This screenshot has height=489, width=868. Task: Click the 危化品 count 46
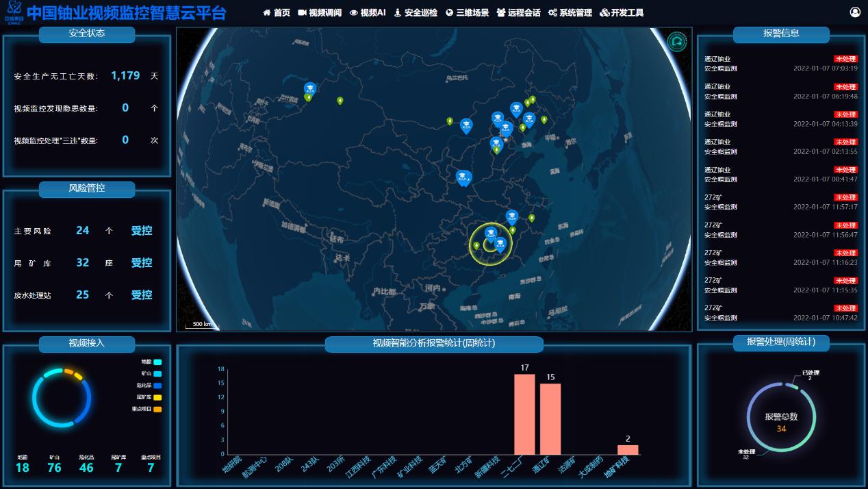(x=86, y=468)
